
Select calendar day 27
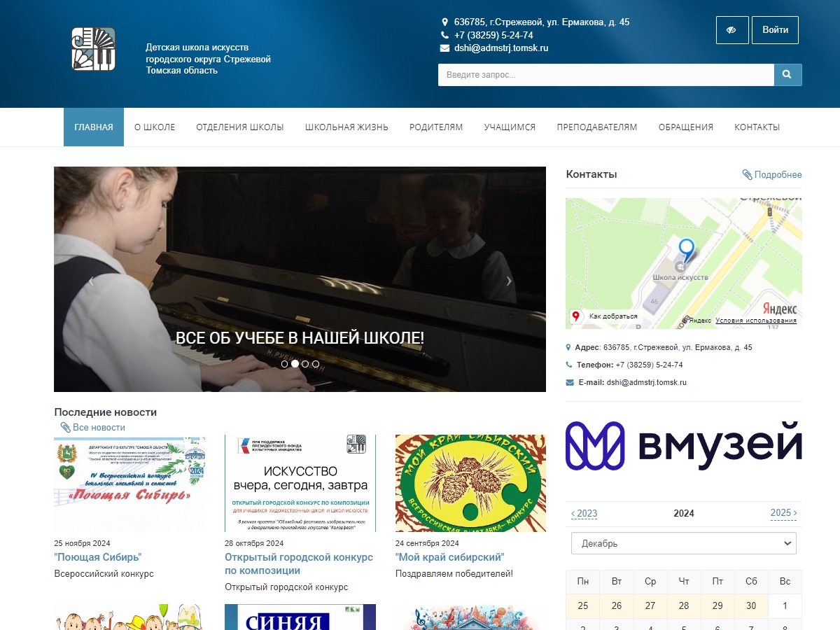(650, 606)
